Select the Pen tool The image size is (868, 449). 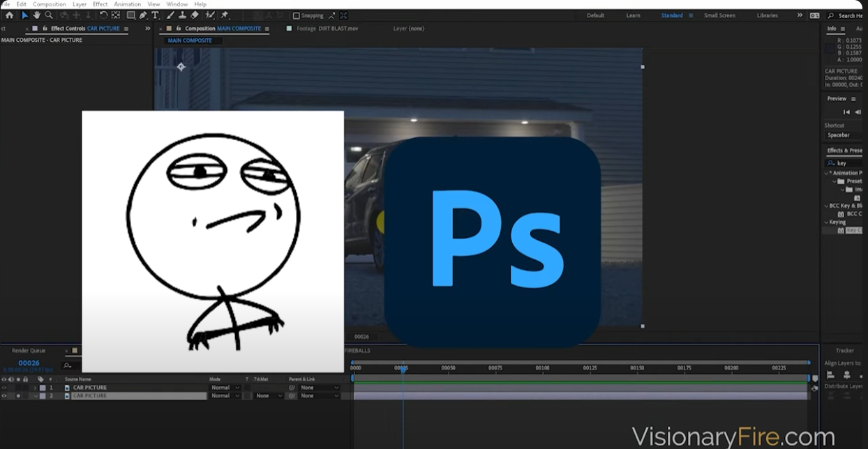pos(143,15)
